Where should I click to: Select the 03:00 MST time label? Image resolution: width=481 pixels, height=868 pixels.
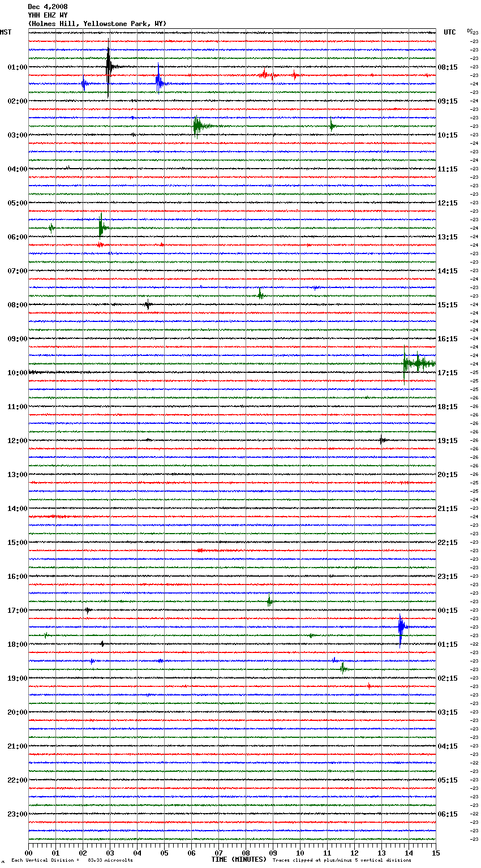click(18, 135)
